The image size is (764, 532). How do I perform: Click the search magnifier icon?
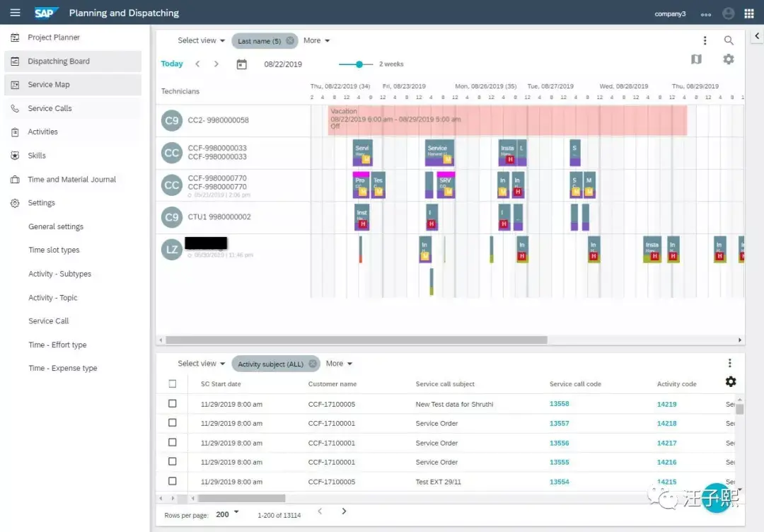coord(729,40)
